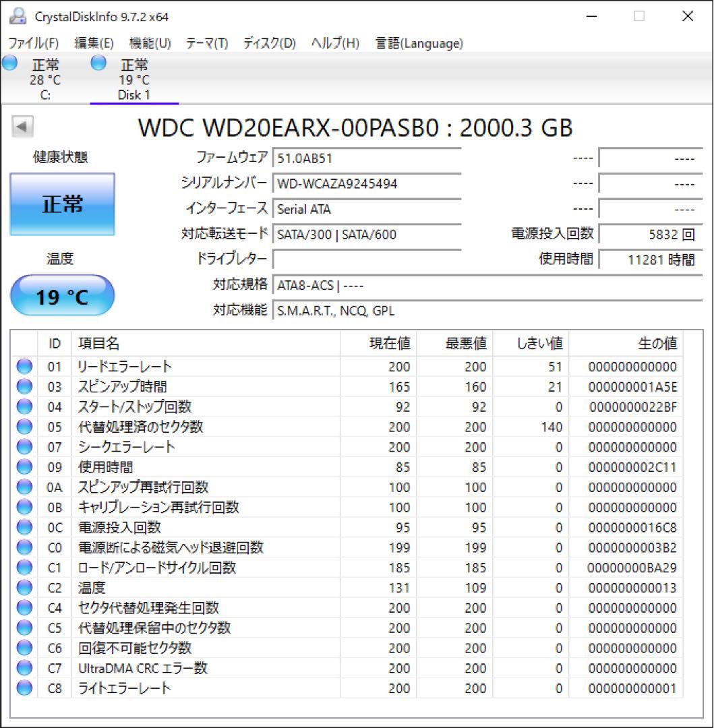Select the Disk 1 status icon
Viewport: 714px width, 728px height.
(98, 63)
